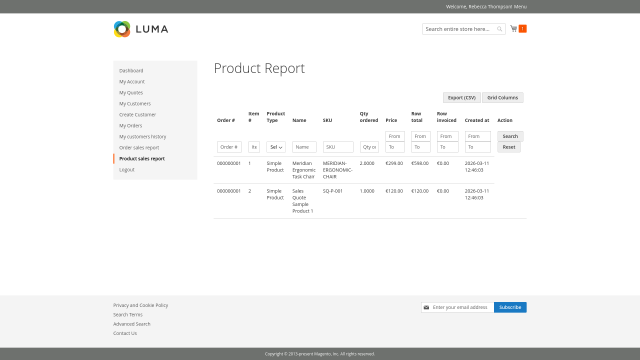
Task: Open My Quotes in sidebar
Action: [131, 93]
